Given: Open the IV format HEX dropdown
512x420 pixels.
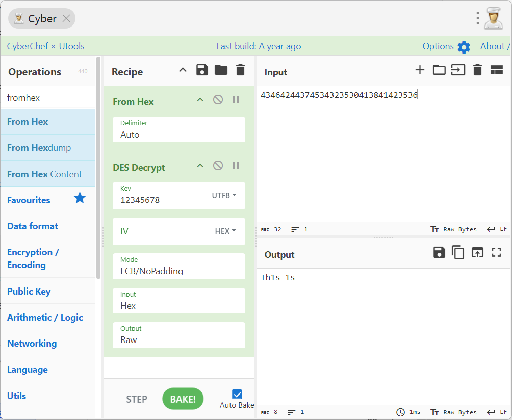Looking at the screenshot, I should point(225,231).
